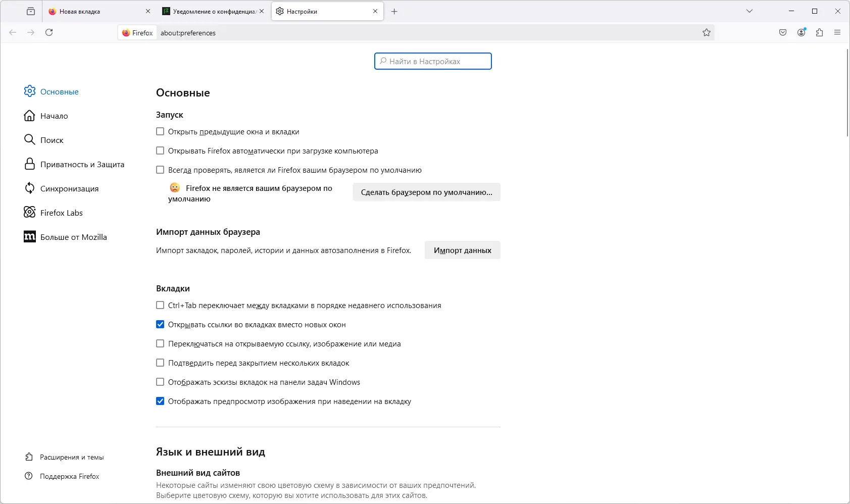Uncheck 'Открывать ссылки во вкладках вместо новых окон'
The height and width of the screenshot is (504, 850).
(160, 325)
